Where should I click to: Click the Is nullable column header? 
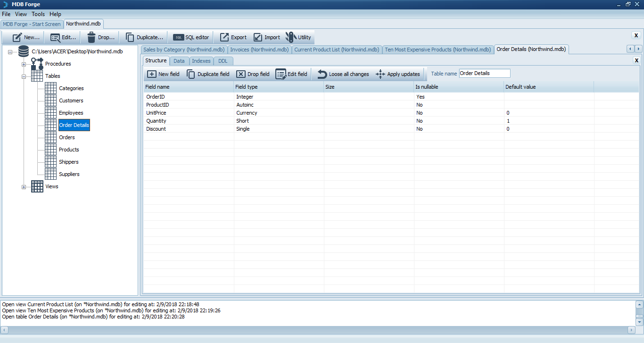point(459,87)
